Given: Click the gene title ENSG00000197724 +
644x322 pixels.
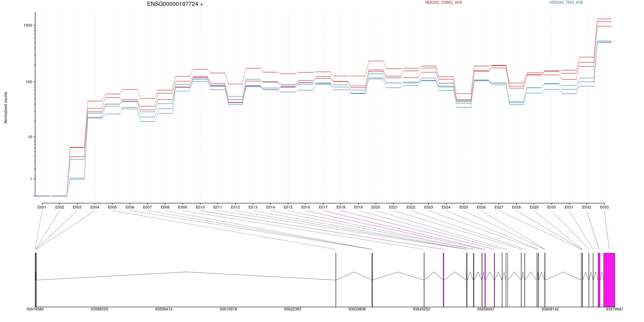Looking at the screenshot, I should (x=175, y=4).
